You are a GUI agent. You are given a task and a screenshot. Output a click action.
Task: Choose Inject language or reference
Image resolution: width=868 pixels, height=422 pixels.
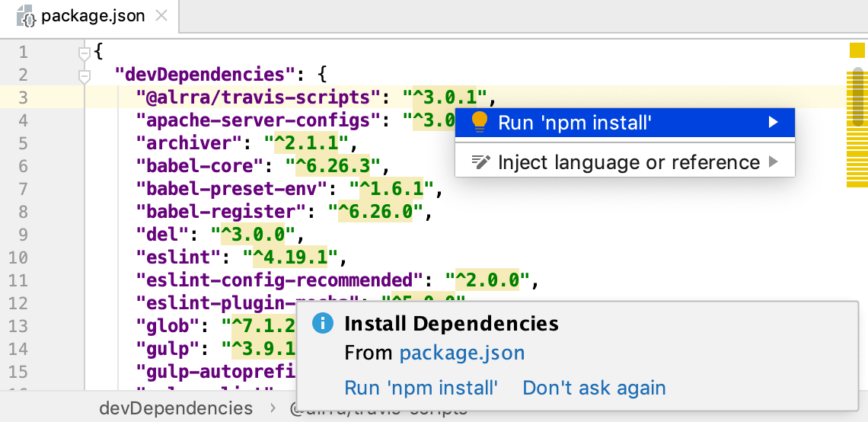click(628, 162)
